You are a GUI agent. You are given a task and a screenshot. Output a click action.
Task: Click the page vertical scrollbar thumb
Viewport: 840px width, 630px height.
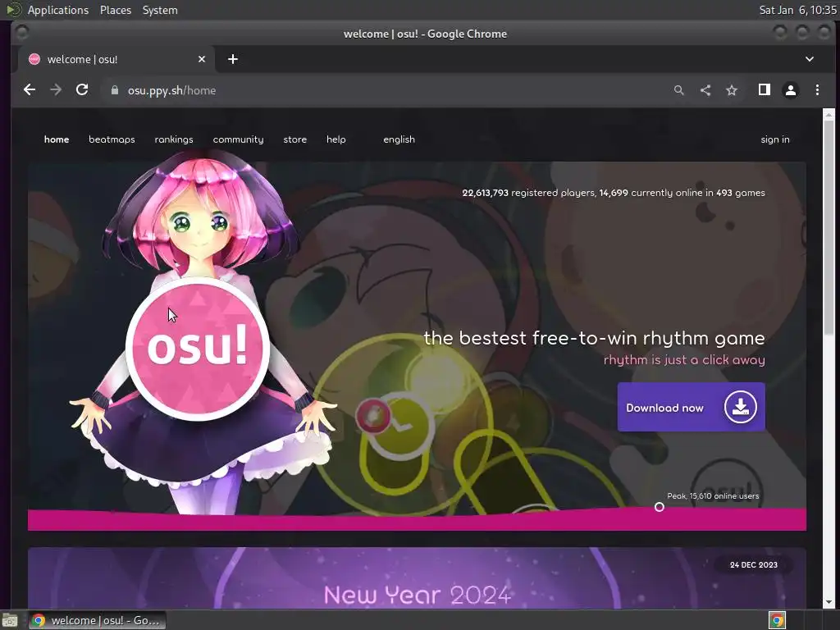(829, 228)
